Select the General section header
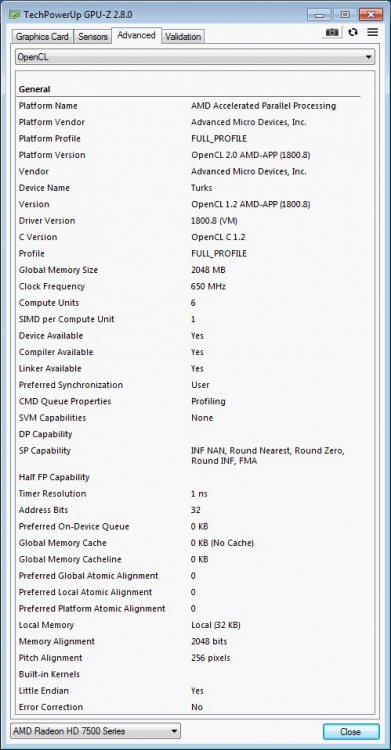This screenshot has width=391, height=750. tap(34, 89)
